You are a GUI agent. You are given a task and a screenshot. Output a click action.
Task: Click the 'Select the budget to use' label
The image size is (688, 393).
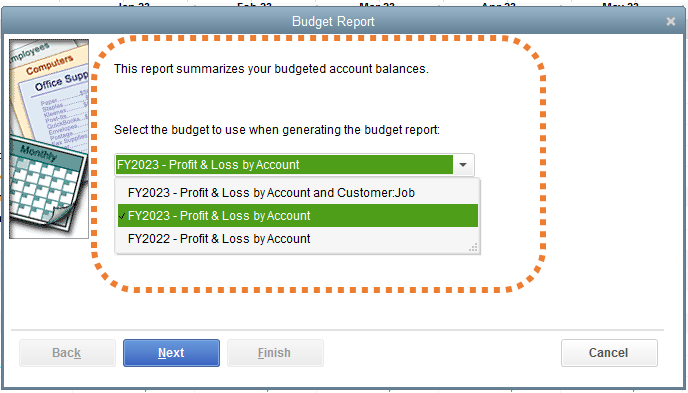[x=277, y=130]
